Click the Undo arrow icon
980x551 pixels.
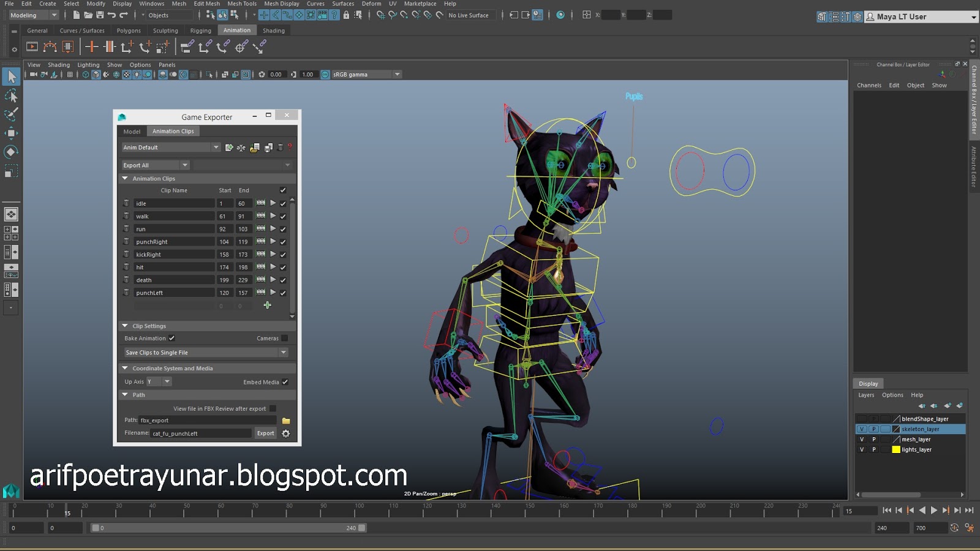[x=111, y=15]
